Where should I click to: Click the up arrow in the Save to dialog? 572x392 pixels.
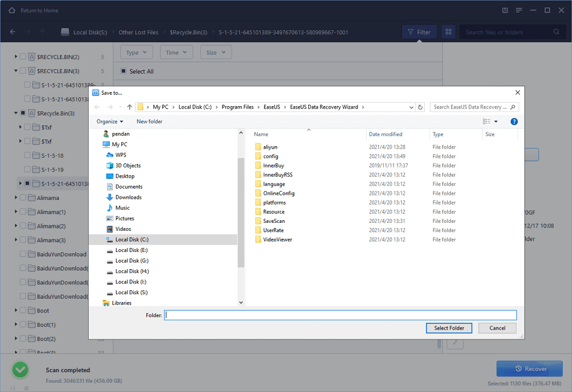click(x=129, y=107)
